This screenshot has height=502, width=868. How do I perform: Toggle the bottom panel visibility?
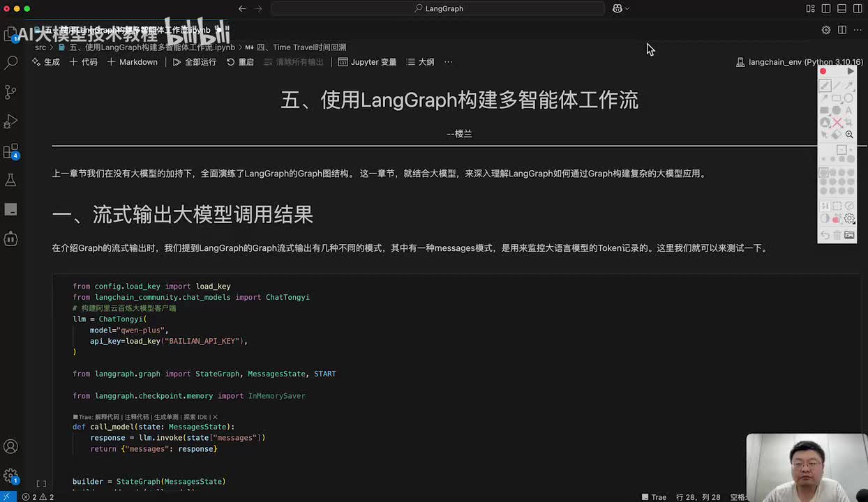click(841, 8)
